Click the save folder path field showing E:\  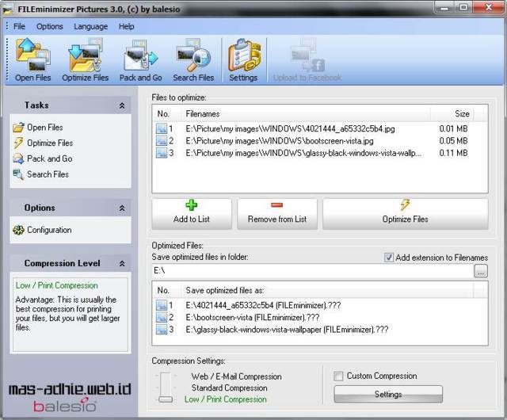point(313,271)
